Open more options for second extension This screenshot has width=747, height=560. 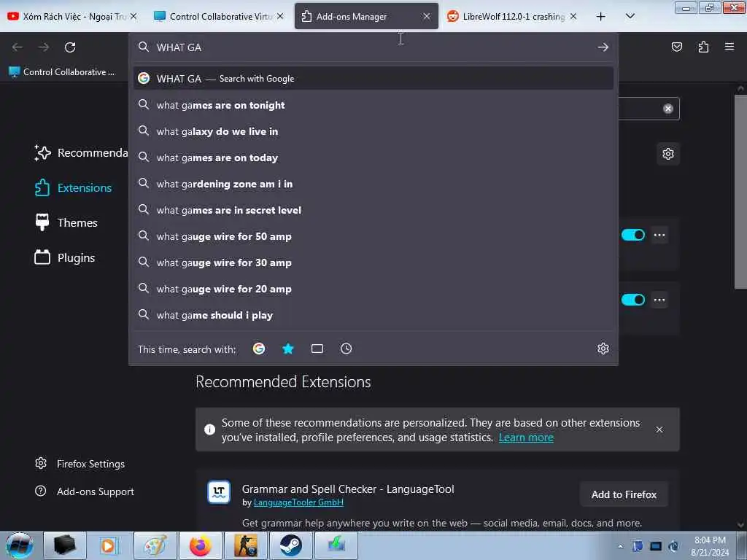tap(659, 300)
